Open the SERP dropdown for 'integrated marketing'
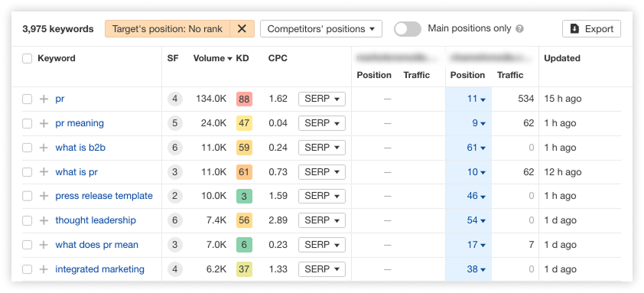Screen dimensions: 644x293 coord(322,269)
